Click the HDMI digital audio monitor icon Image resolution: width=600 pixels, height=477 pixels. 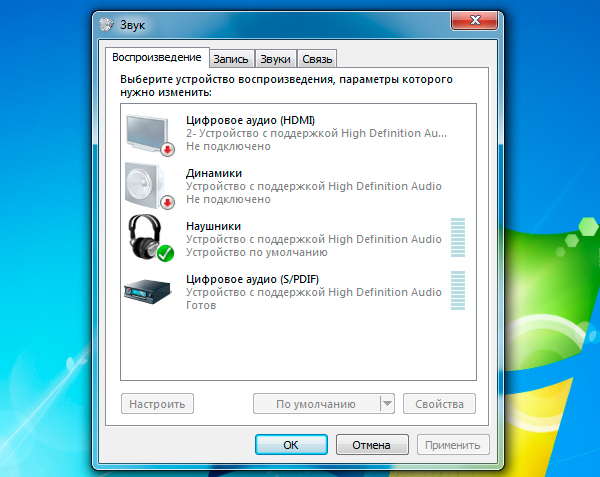pyautogui.click(x=148, y=133)
